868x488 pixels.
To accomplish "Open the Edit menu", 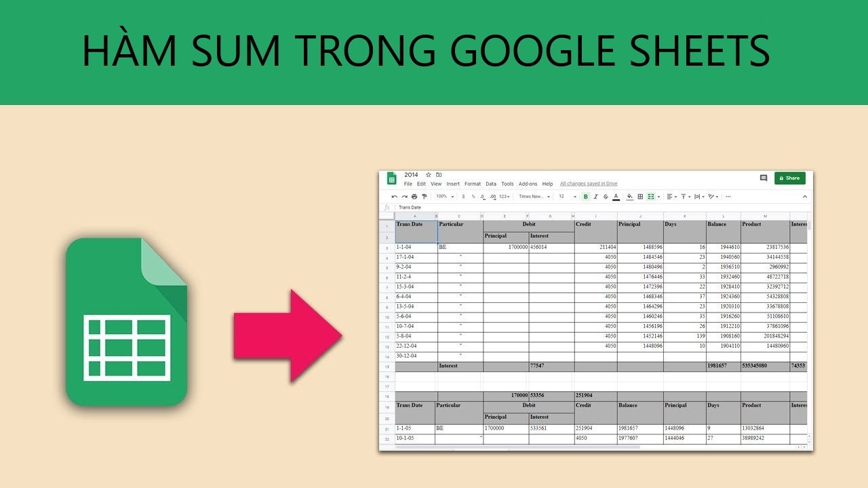I will [422, 184].
